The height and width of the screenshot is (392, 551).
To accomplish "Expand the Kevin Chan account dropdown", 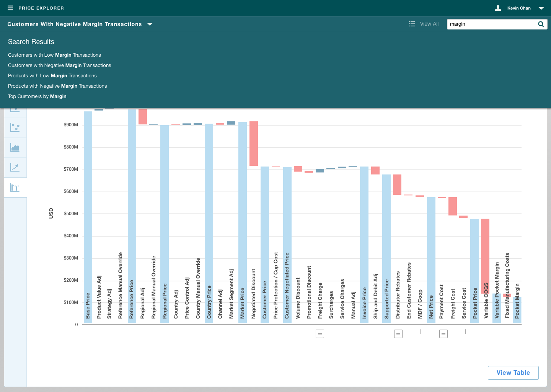I will 541,8.
